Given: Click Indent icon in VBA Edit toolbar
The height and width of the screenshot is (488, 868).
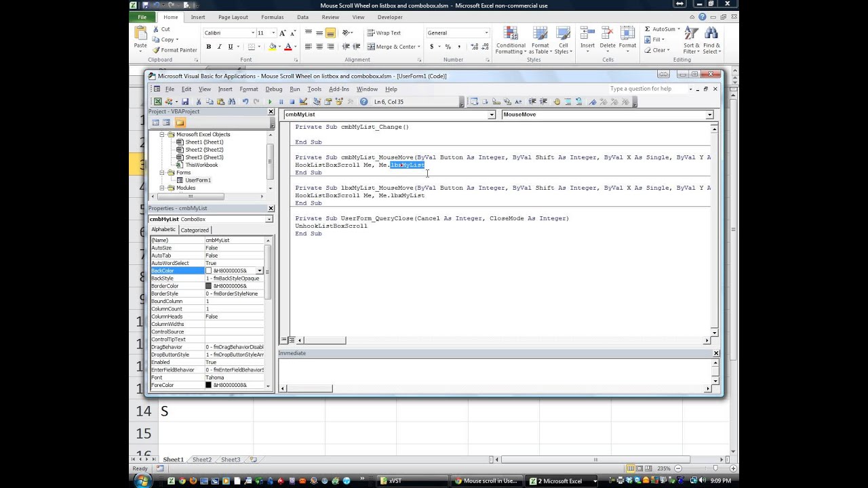Looking at the screenshot, I should [x=532, y=102].
